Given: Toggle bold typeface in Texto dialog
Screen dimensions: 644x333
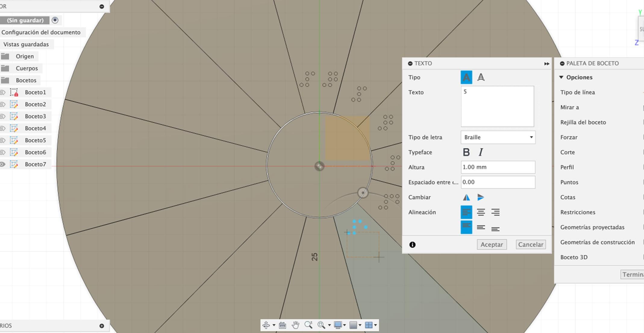Looking at the screenshot, I should pyautogui.click(x=466, y=152).
